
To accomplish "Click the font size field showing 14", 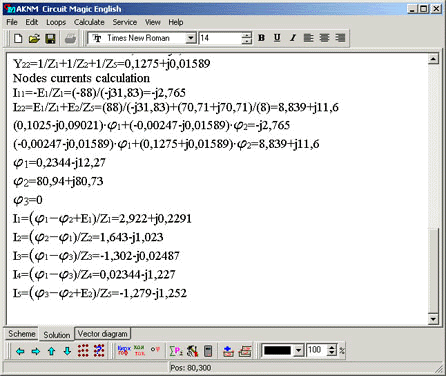I will pos(220,38).
